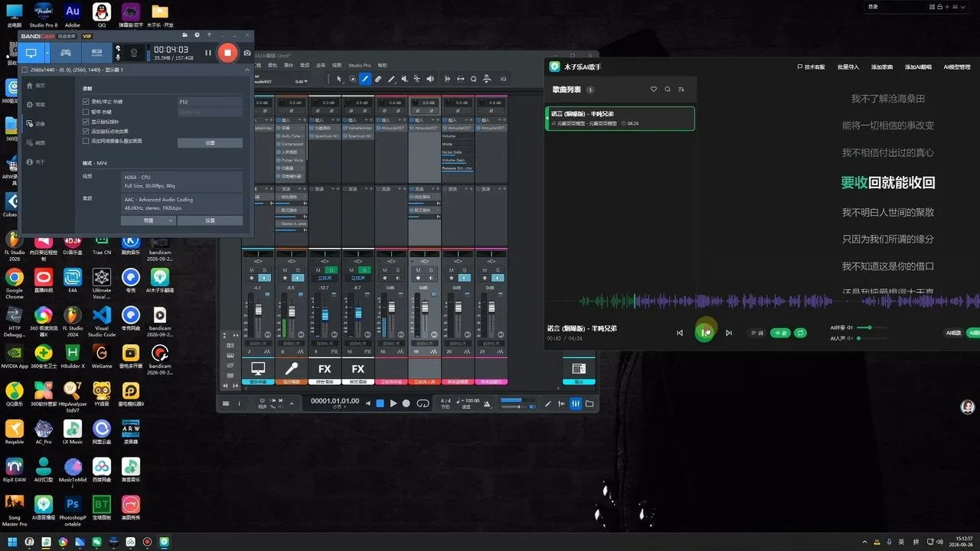Take a Bandicam screenshot with the camera icon
This screenshot has height=551, width=980.
(x=247, y=53)
